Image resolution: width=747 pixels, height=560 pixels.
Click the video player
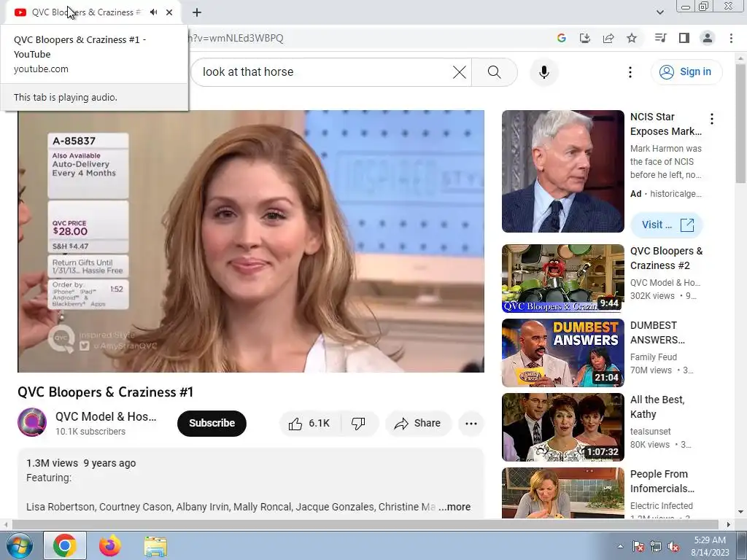[x=251, y=241]
